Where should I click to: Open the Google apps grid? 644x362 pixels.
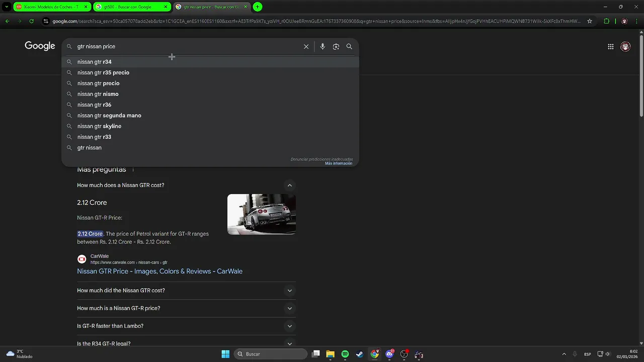click(611, 46)
